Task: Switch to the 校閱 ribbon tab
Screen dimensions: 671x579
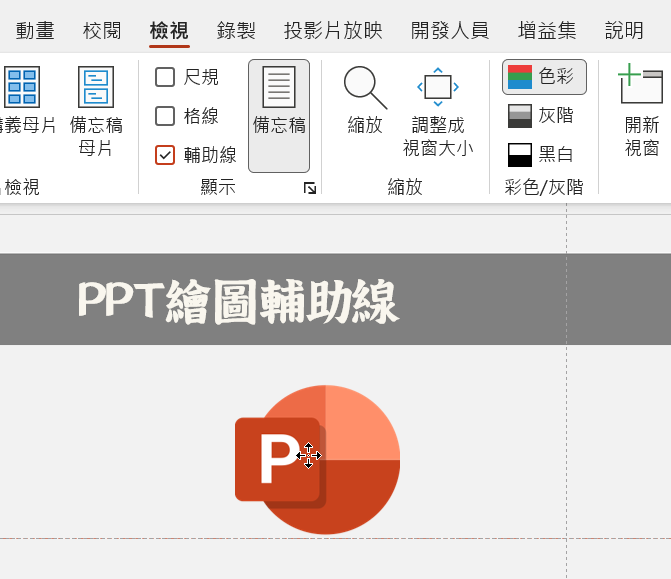Action: pos(102,30)
